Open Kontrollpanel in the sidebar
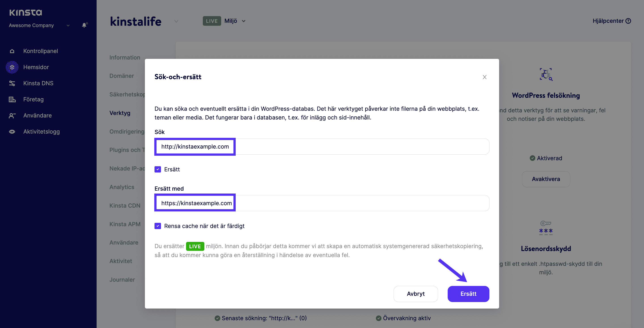 (40, 51)
